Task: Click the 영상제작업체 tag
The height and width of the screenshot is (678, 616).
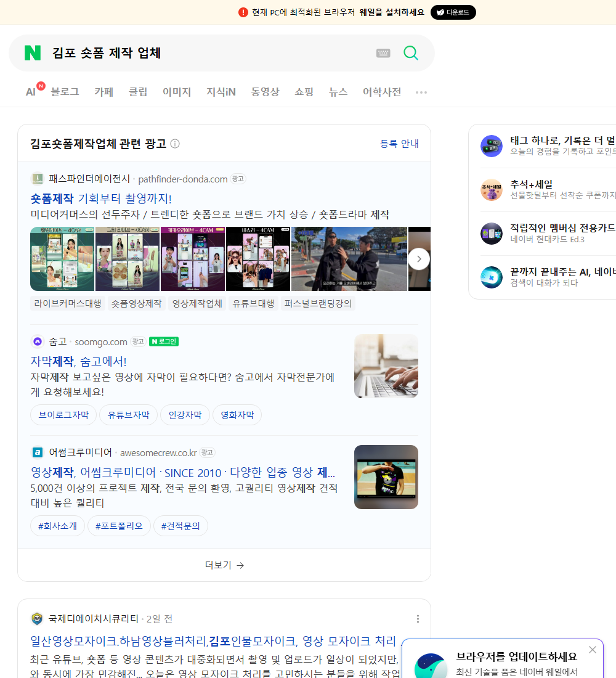Action: [x=197, y=303]
